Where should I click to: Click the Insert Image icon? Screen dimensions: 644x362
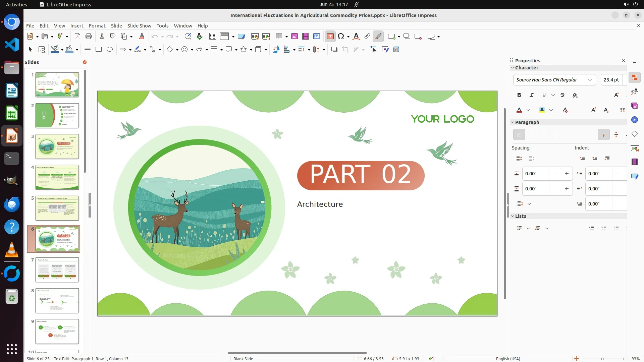coord(294,37)
